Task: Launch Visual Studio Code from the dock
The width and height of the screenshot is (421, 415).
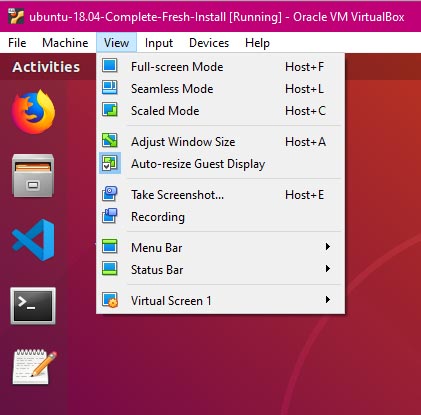Action: (x=33, y=240)
